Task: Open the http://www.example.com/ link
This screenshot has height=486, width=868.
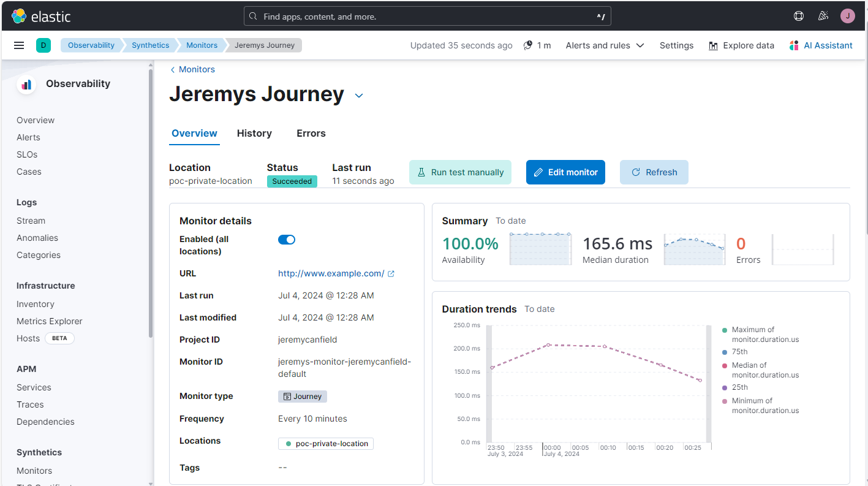Action: (331, 274)
